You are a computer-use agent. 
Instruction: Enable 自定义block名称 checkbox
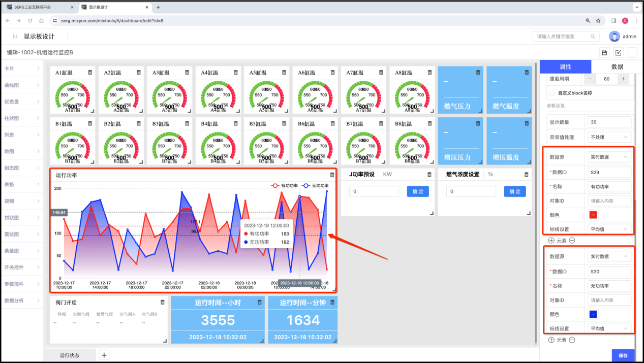click(553, 93)
